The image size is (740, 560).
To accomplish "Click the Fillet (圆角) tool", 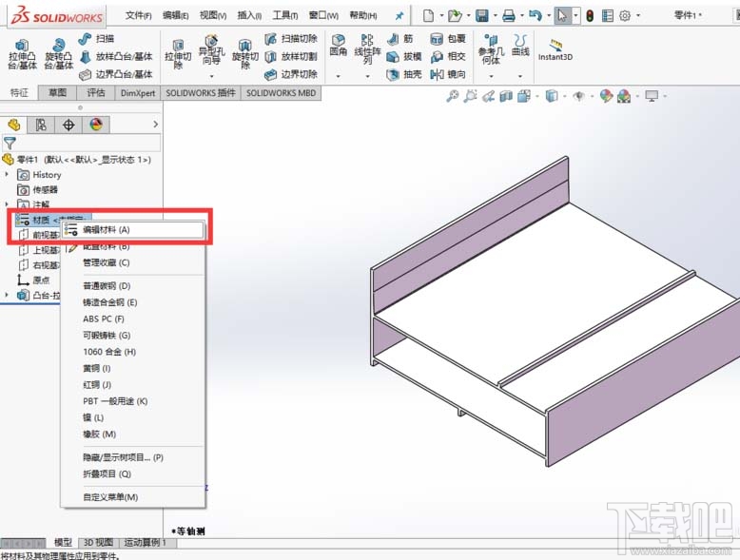I will (x=338, y=46).
